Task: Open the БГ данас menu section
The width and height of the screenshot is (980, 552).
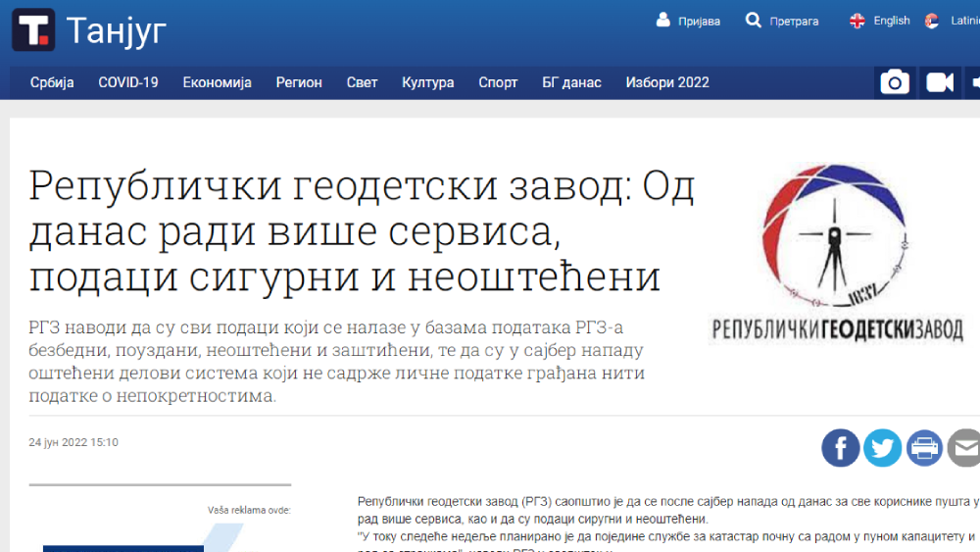Action: 571,82
